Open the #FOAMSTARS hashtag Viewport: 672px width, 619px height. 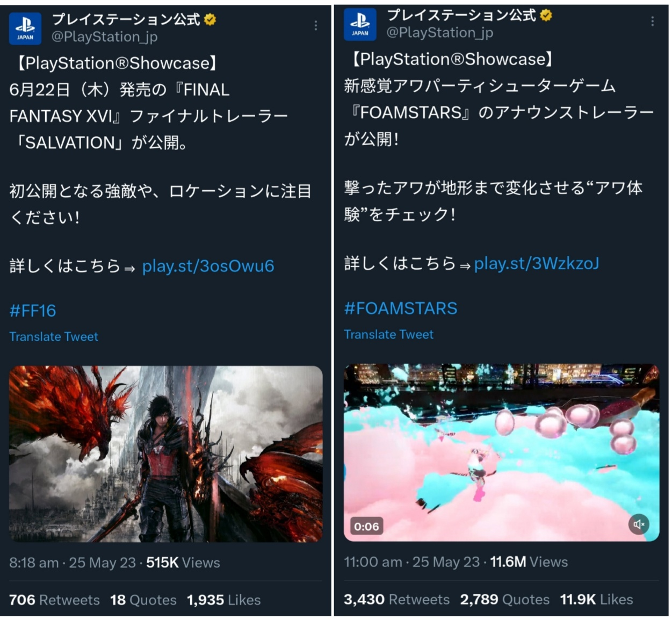(x=401, y=308)
